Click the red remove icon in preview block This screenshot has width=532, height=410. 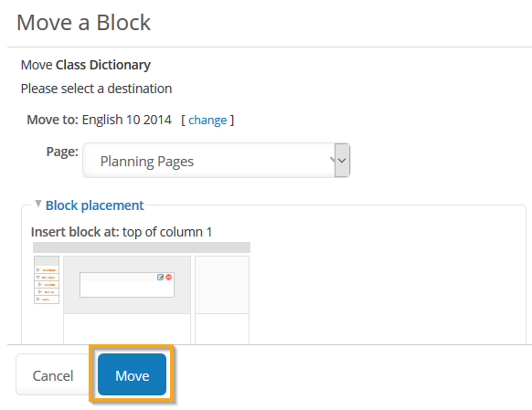(168, 278)
